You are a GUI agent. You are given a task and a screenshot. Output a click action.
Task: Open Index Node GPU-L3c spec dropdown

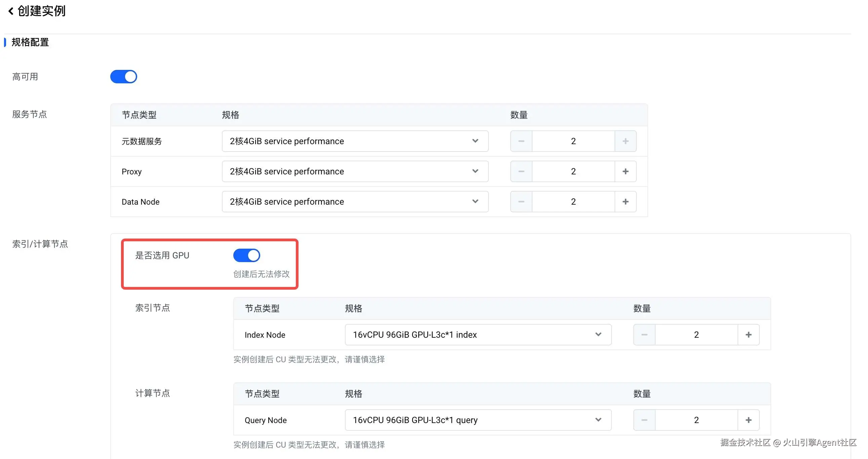coord(478,335)
